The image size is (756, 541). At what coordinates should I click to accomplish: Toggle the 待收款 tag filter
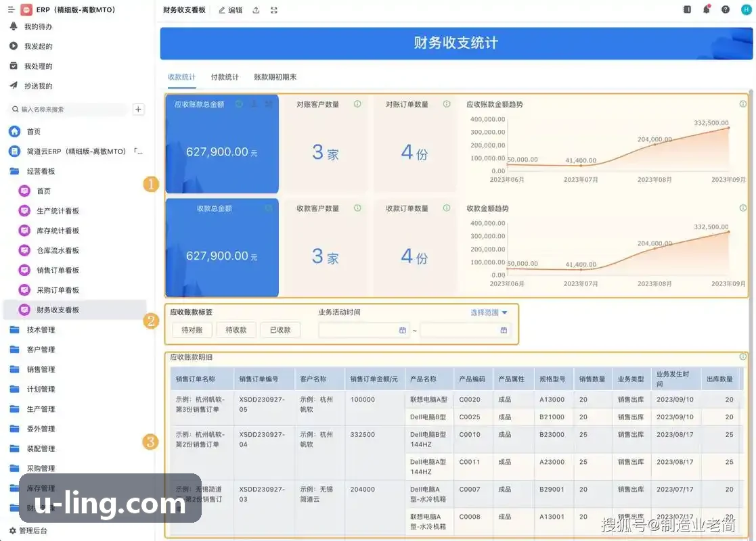tap(236, 330)
